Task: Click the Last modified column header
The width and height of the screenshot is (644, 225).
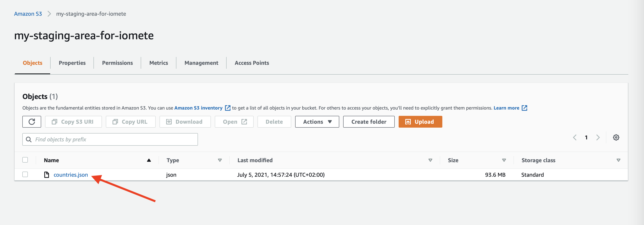Action: tap(255, 160)
